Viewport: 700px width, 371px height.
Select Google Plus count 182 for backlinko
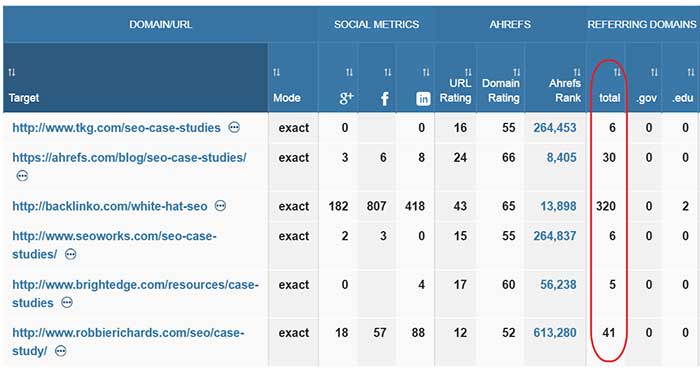[338, 206]
